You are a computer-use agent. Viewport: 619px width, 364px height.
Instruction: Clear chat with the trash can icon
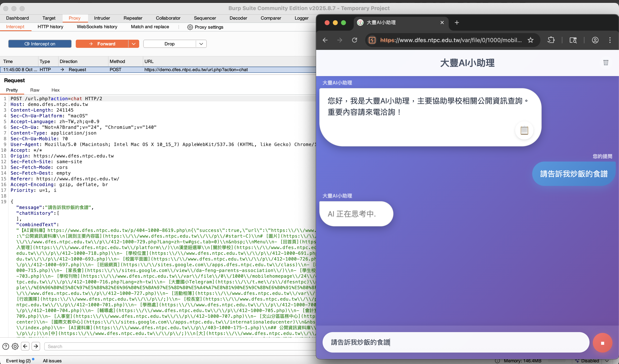(x=606, y=63)
